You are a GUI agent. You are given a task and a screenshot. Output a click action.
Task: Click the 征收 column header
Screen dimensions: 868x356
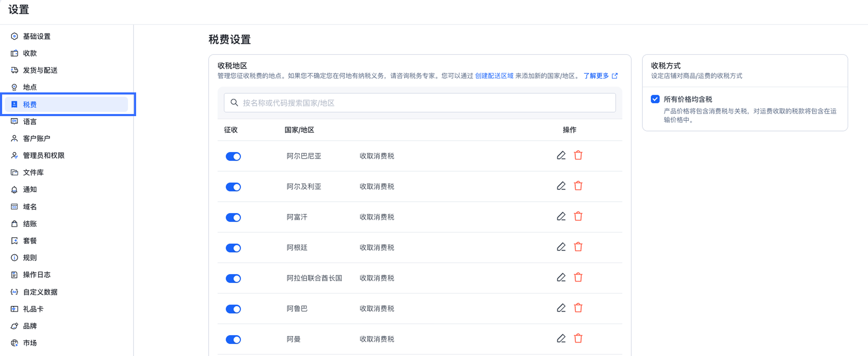[231, 130]
